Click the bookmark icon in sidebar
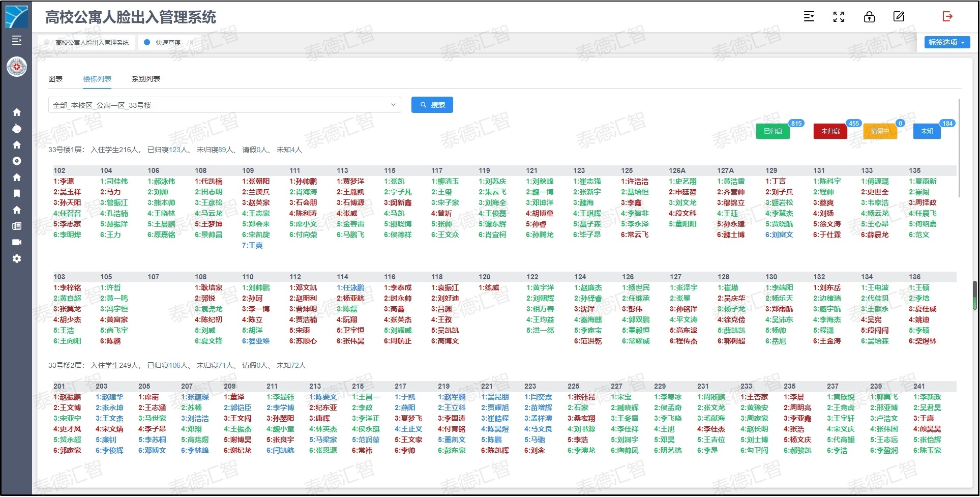The height and width of the screenshot is (497, 980). click(17, 193)
